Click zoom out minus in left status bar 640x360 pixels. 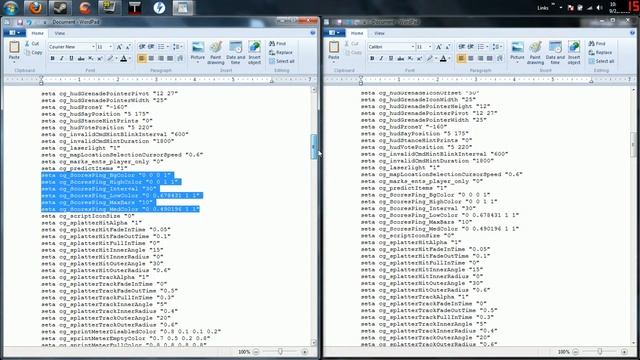click(256, 351)
